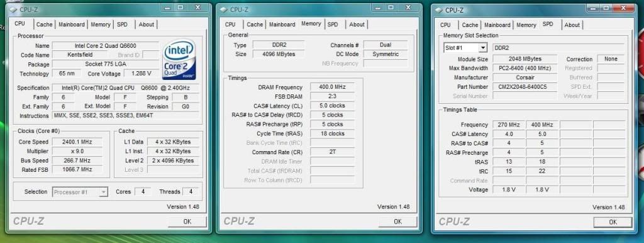Image resolution: width=644 pixels, height=243 pixels.
Task: Click OK in the Memory window
Action: pos(397,221)
